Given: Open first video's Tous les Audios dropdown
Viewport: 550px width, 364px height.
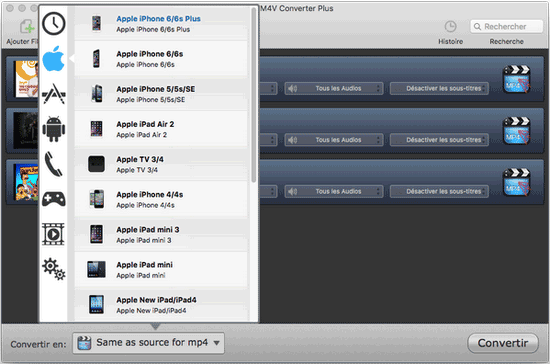Looking at the screenshot, I should coord(334,88).
